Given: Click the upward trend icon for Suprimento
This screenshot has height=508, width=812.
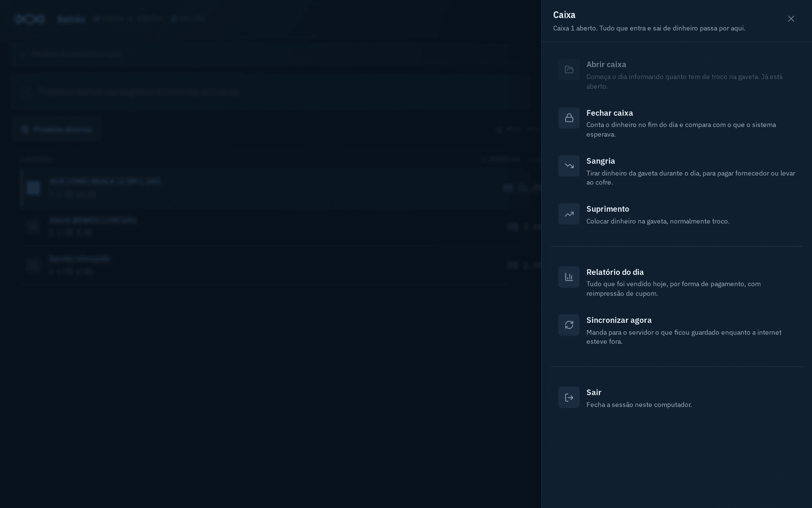Looking at the screenshot, I should click(569, 214).
